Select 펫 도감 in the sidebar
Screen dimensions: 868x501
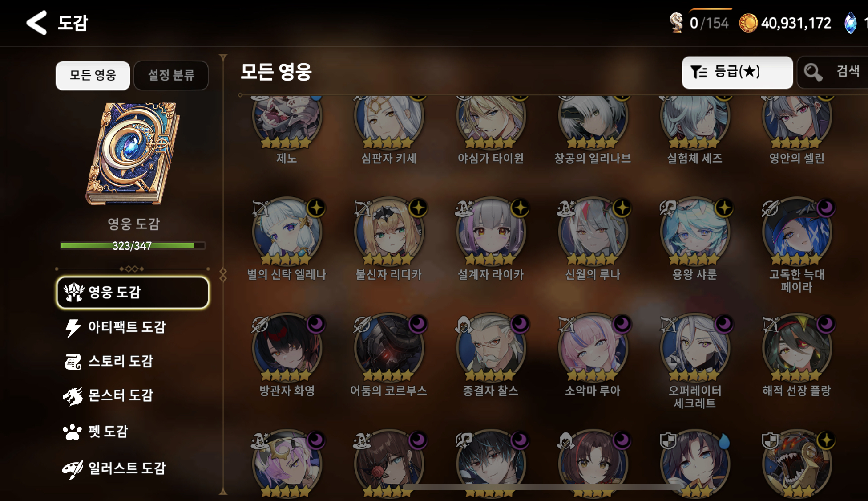click(x=96, y=431)
